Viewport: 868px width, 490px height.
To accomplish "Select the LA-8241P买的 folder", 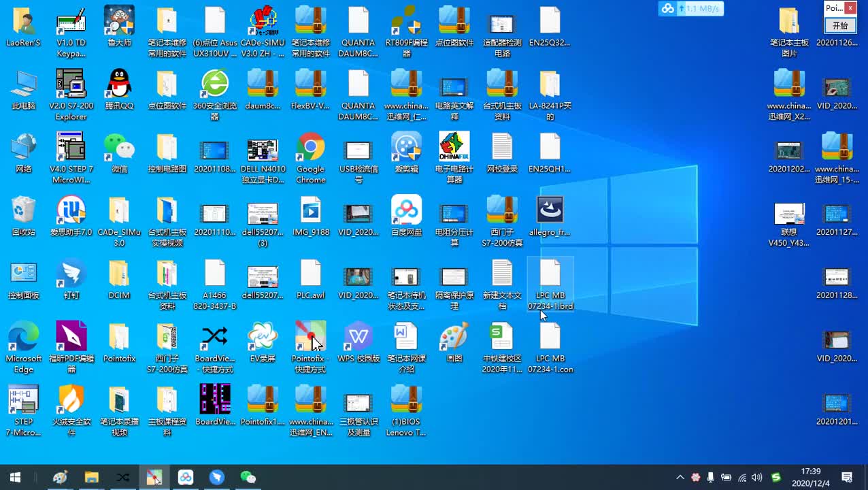I will [550, 95].
